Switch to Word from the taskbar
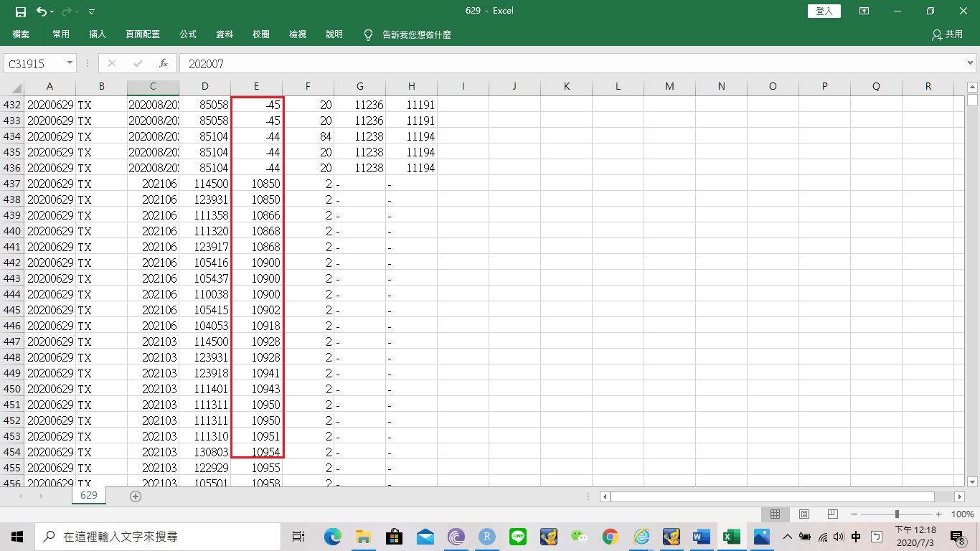The image size is (980, 551). (x=701, y=537)
